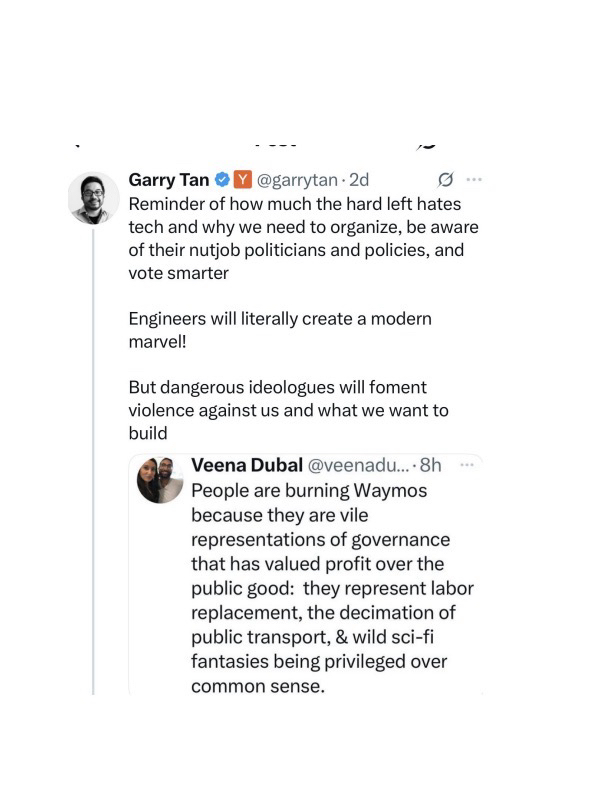Image resolution: width=608 pixels, height=793 pixels.
Task: Click 'common sense.' line in quoted post
Action: (256, 686)
